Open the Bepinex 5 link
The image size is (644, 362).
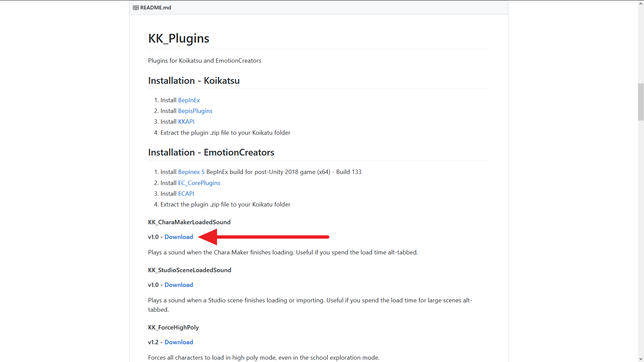click(x=191, y=172)
